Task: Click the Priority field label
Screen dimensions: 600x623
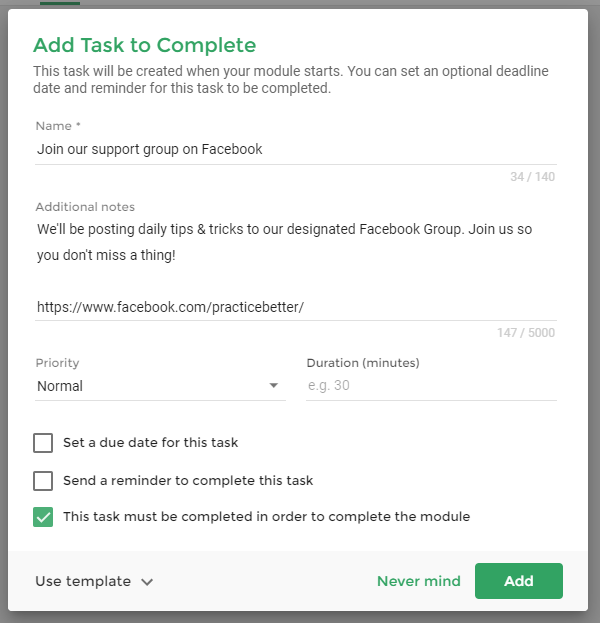Action: point(57,363)
